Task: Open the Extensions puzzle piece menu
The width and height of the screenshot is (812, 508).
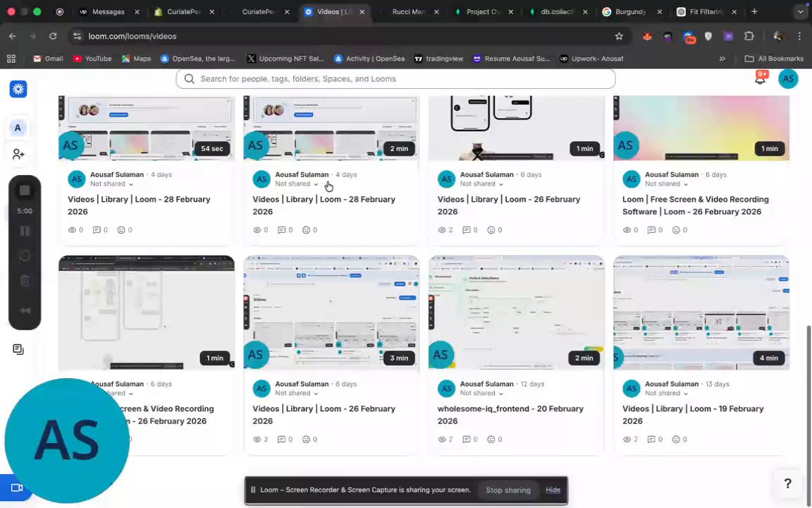Action: pyautogui.click(x=749, y=36)
